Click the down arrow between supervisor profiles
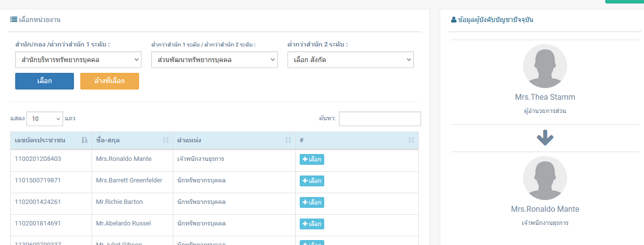644x245 pixels. (x=545, y=138)
